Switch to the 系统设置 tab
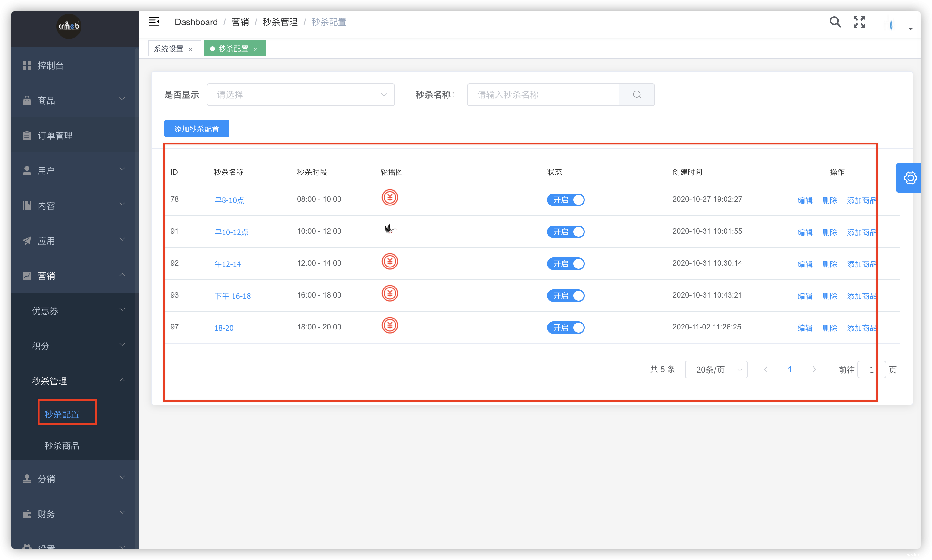 click(x=169, y=49)
